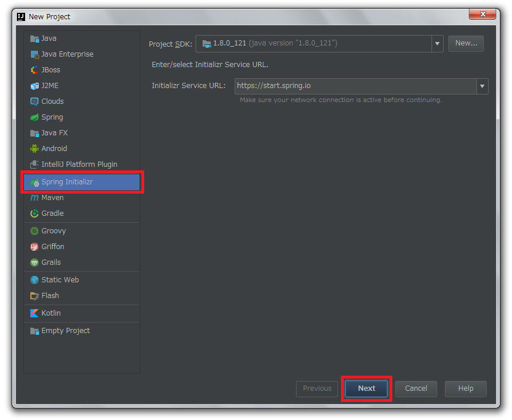This screenshot has height=420, width=512.
Task: Select the 'Static Web' list label
Action: click(60, 280)
